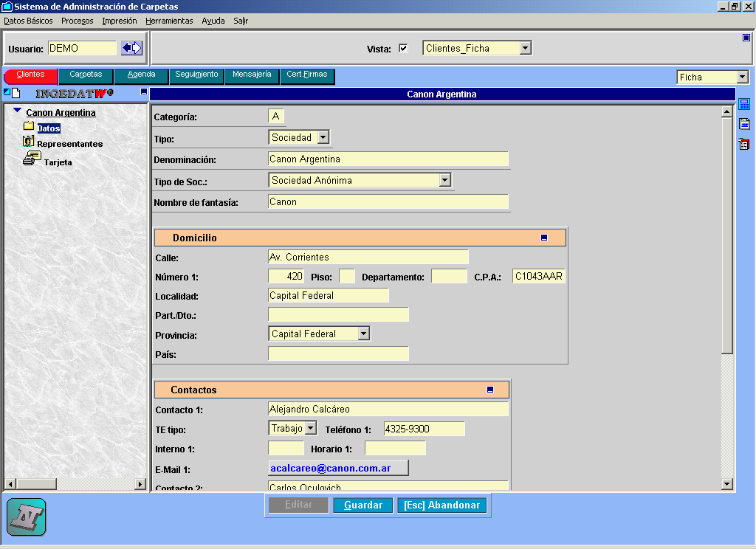Switch to the Agenda tab

click(x=141, y=76)
